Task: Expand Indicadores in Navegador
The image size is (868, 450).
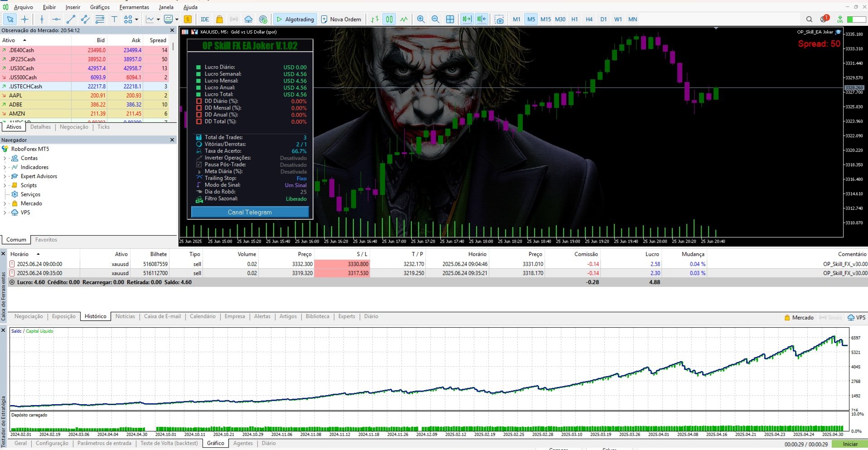Action: pyautogui.click(x=5, y=167)
